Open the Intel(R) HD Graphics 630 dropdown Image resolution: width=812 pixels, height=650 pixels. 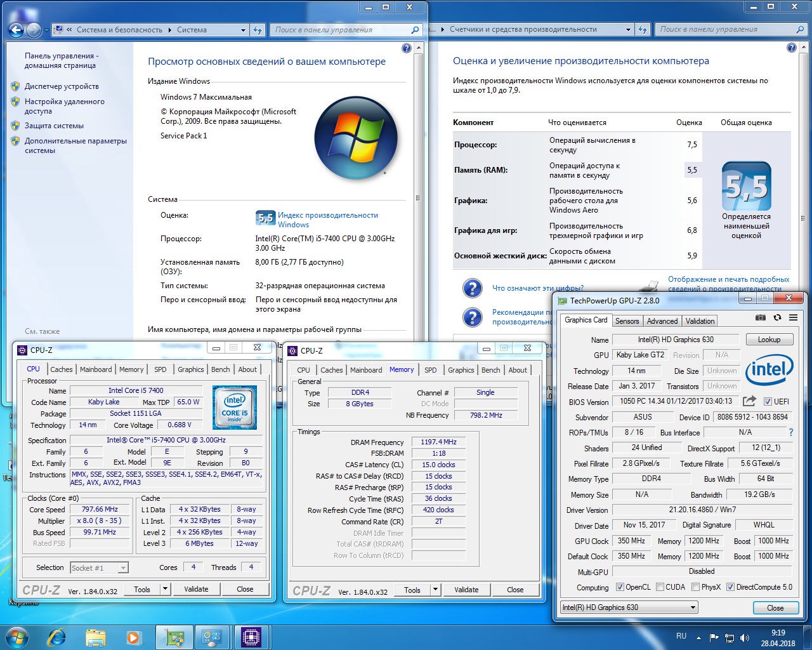[693, 607]
